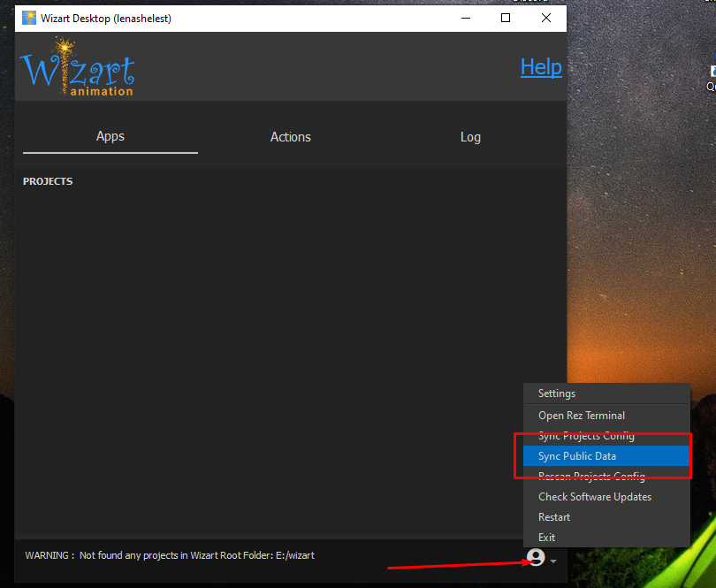Minimize the Wizart Desktop window
This screenshot has height=588, width=716.
point(465,18)
